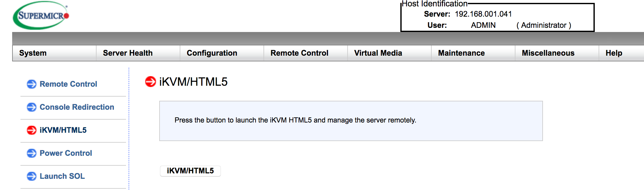The height and width of the screenshot is (190, 644).
Task: Click the Host Identification label
Action: point(435,4)
